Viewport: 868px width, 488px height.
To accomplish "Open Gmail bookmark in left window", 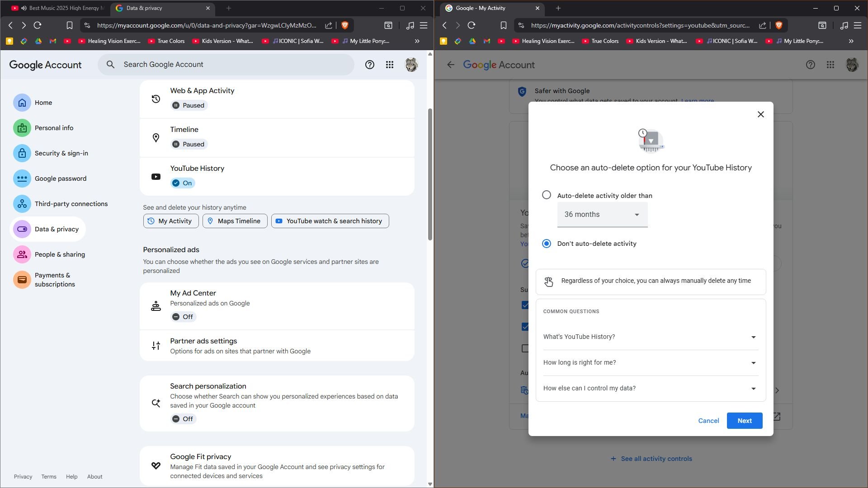I will pyautogui.click(x=53, y=41).
